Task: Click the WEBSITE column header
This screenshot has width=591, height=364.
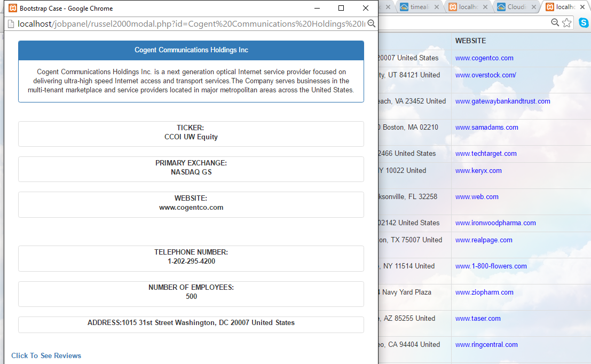Action: coord(470,41)
